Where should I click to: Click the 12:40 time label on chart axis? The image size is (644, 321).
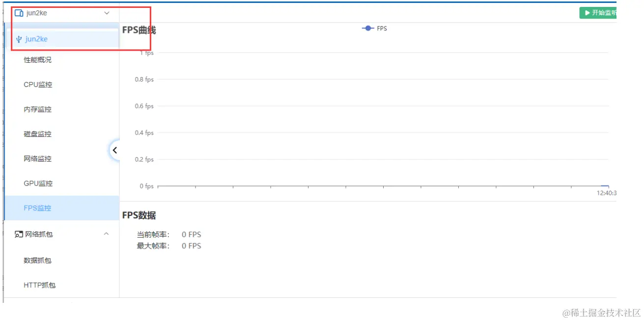pyautogui.click(x=607, y=193)
